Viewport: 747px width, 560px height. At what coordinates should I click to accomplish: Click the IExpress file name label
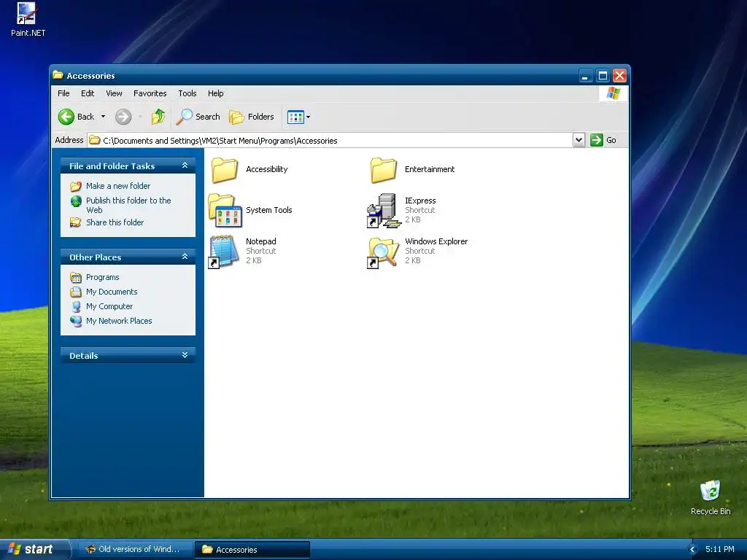pos(420,201)
